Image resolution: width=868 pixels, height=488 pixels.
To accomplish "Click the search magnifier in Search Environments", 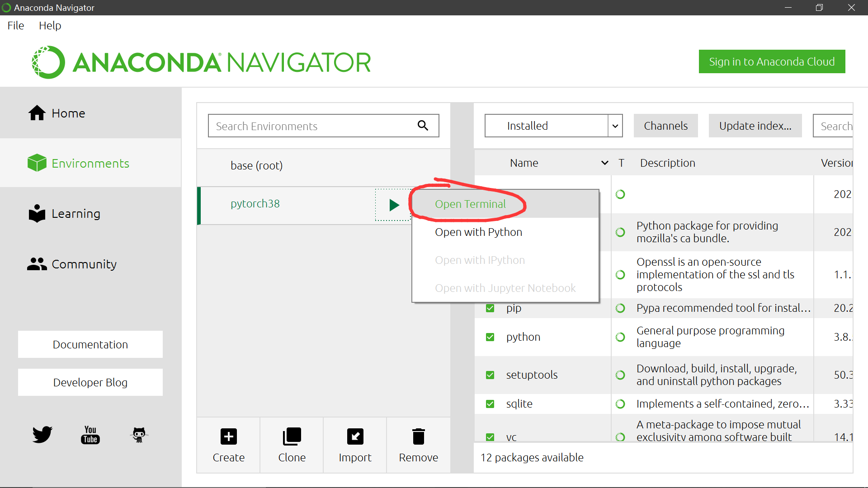I will (423, 126).
